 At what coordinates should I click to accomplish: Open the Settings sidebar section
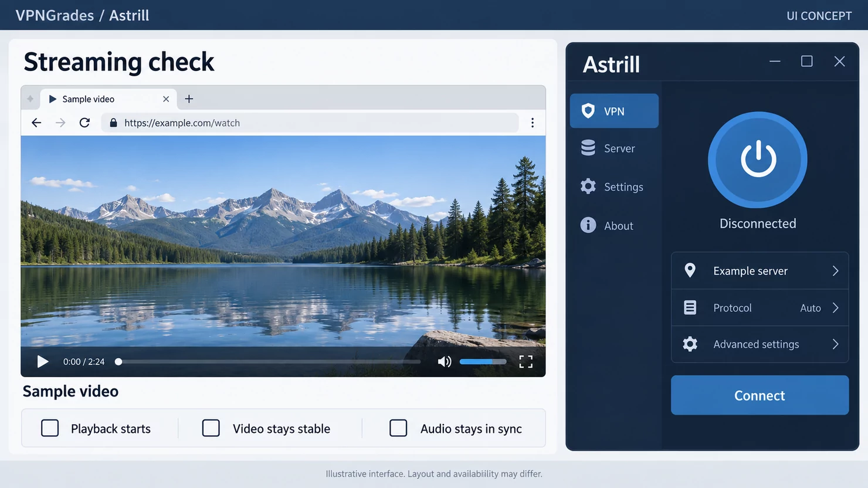coord(614,187)
